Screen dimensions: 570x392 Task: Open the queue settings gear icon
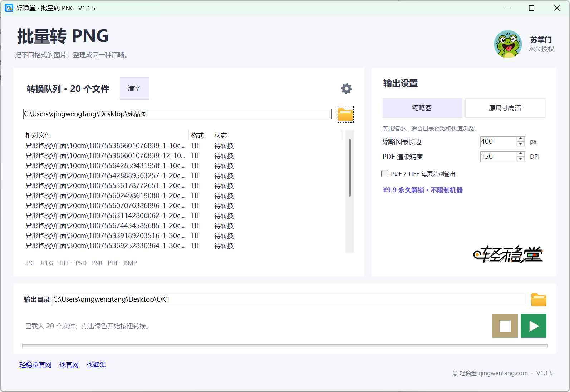[x=346, y=89]
